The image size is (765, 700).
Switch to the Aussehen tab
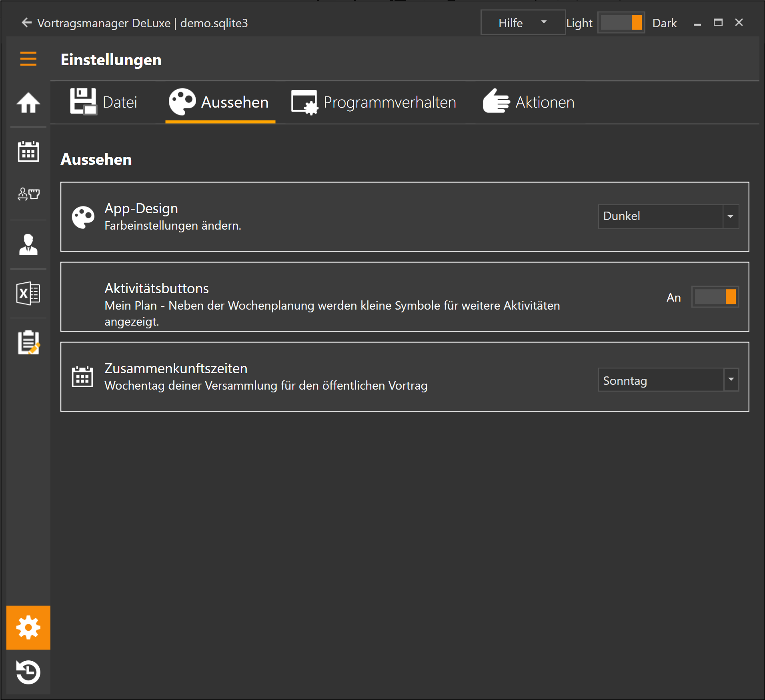(220, 102)
